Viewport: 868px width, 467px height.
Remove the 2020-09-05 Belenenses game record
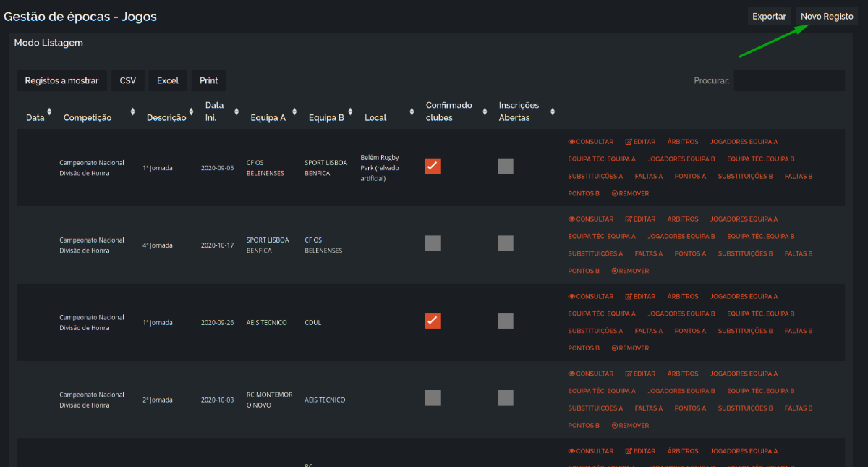(630, 193)
